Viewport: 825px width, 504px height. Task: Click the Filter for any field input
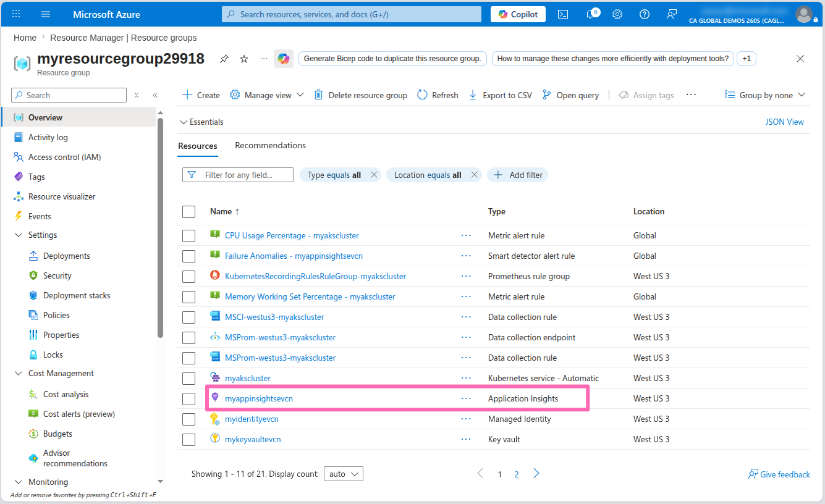[x=238, y=175]
